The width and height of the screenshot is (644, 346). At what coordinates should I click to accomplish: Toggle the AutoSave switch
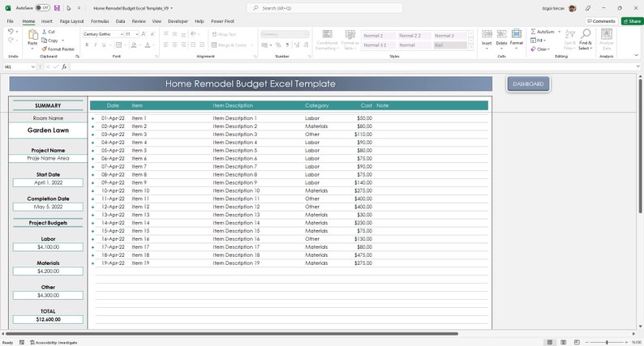[x=42, y=8]
